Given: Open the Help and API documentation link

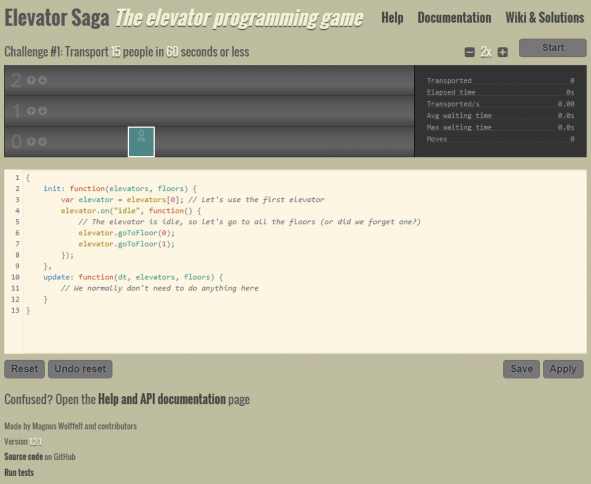Looking at the screenshot, I should pos(162,399).
